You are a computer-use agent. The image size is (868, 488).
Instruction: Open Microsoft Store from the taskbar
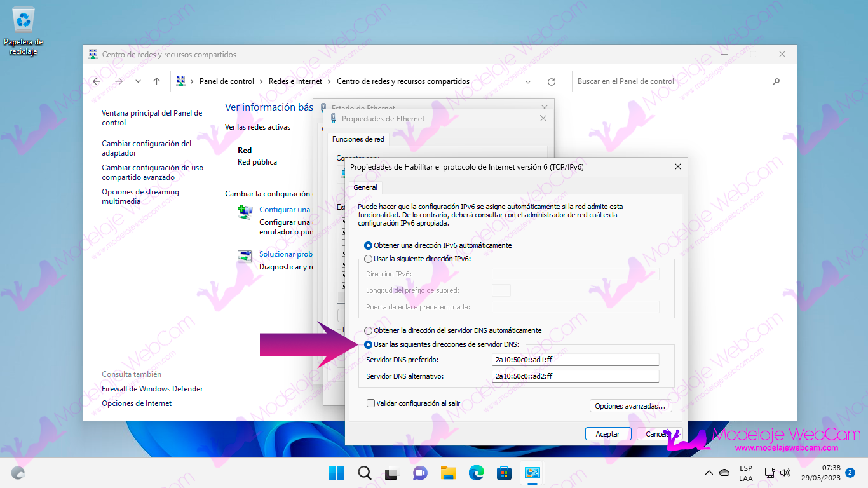coord(505,473)
